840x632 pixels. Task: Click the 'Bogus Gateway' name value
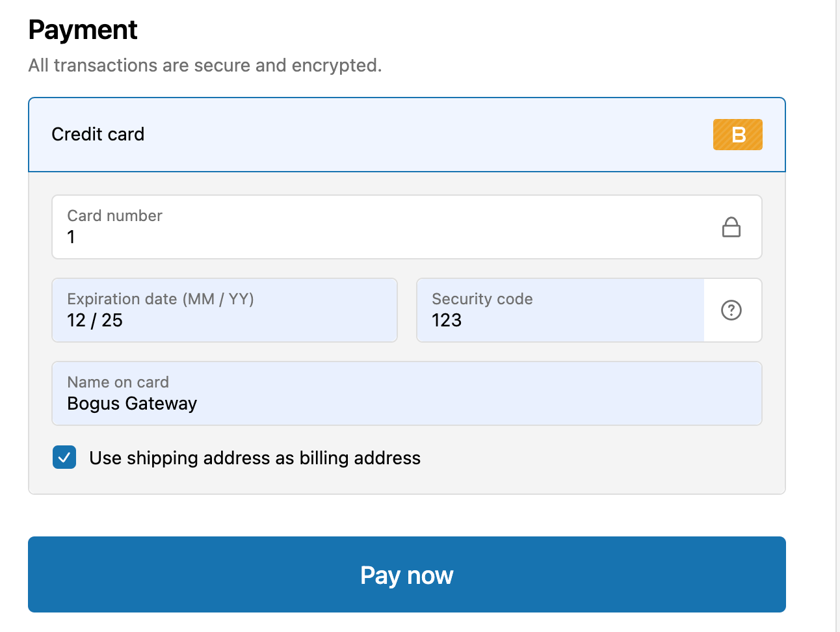coord(132,404)
